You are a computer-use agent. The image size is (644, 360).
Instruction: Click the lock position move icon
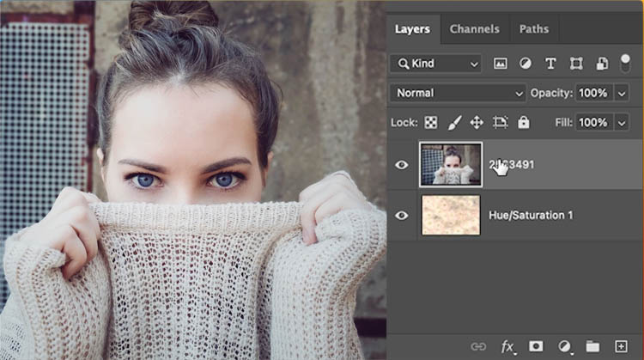[477, 123]
